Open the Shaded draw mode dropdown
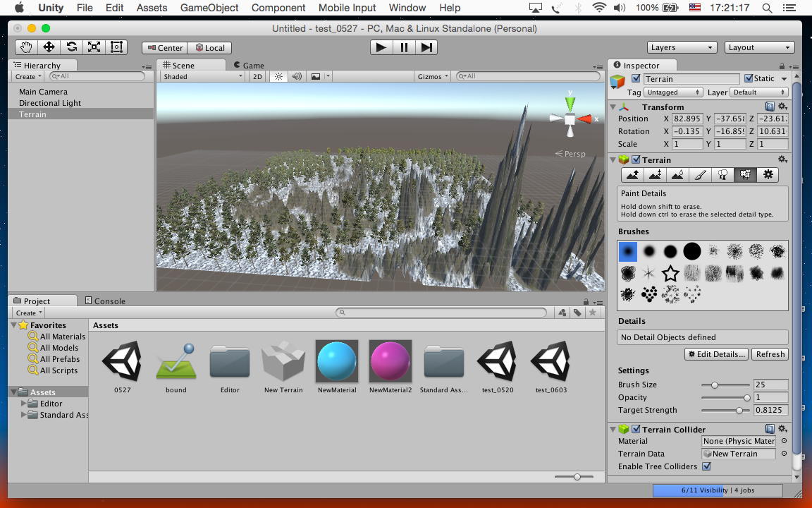Screen dimensions: 812x508 203,76
